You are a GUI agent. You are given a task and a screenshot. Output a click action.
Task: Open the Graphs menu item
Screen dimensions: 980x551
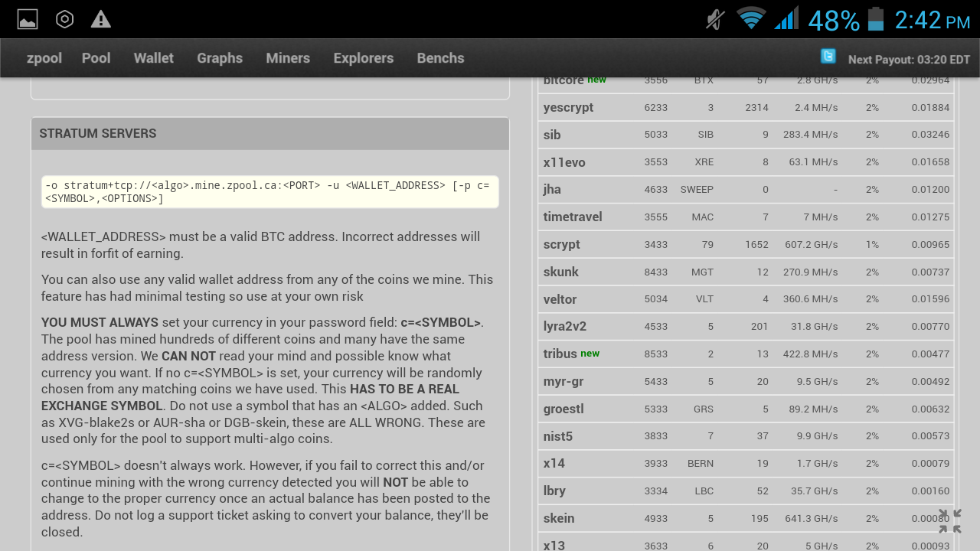pos(220,58)
